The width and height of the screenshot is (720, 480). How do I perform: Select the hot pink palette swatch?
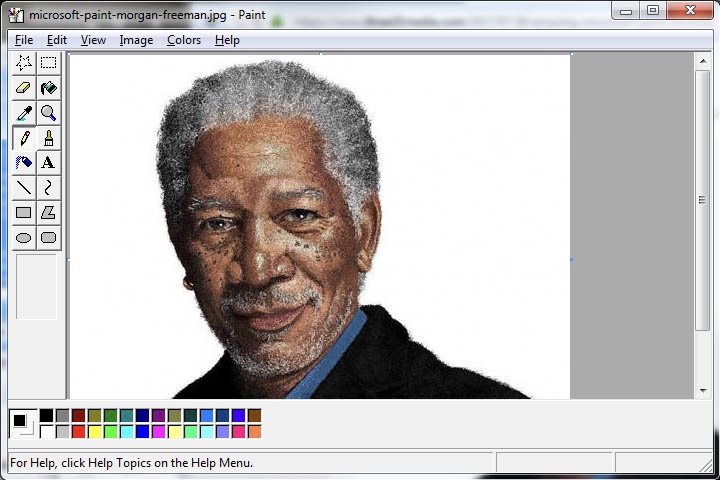[238, 432]
